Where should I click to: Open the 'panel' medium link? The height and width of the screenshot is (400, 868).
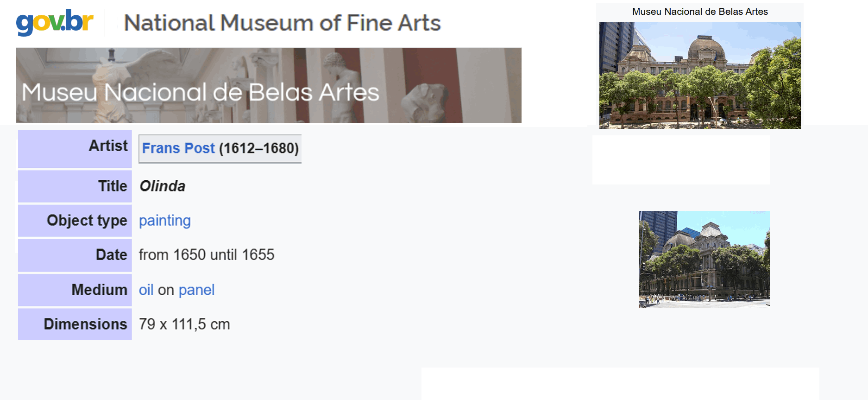196,290
